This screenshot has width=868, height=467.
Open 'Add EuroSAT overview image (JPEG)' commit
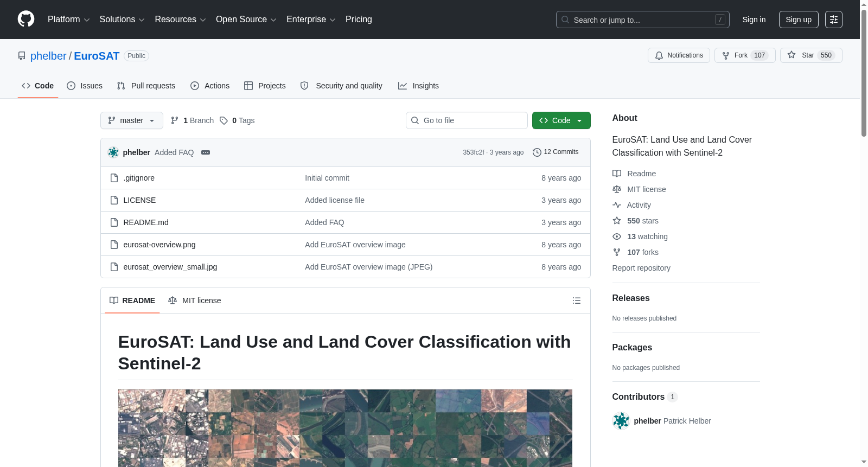click(x=369, y=267)
